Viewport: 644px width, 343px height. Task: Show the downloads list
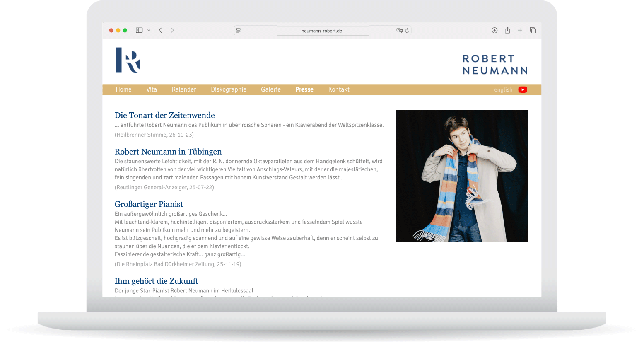tap(494, 30)
